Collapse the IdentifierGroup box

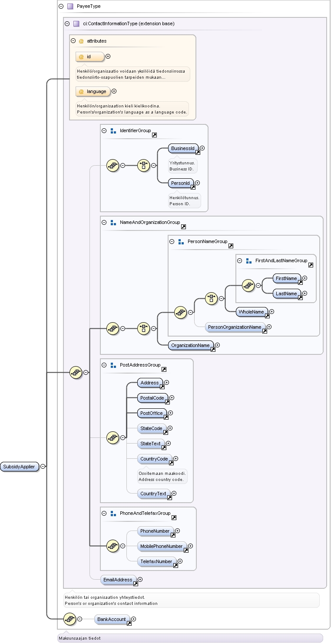pyautogui.click(x=104, y=130)
